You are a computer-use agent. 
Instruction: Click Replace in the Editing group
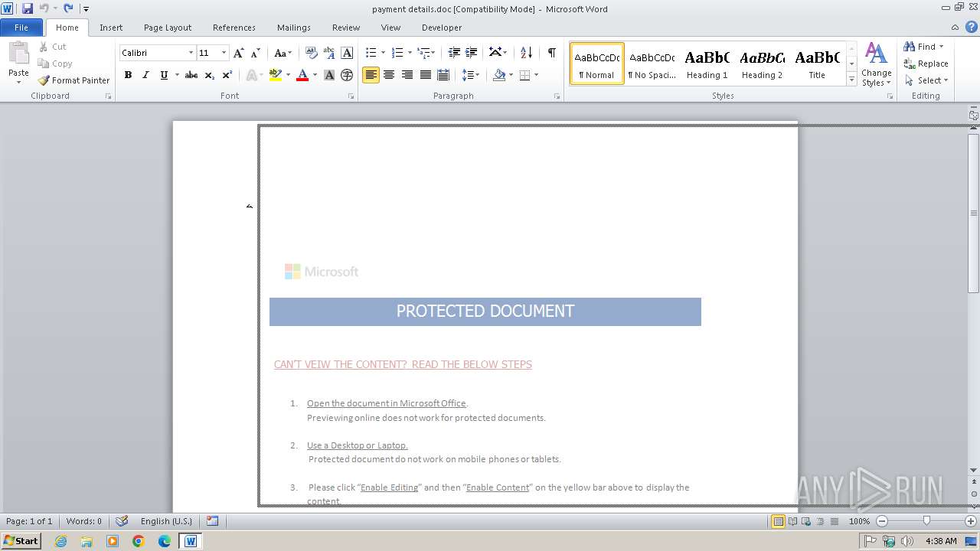(926, 64)
